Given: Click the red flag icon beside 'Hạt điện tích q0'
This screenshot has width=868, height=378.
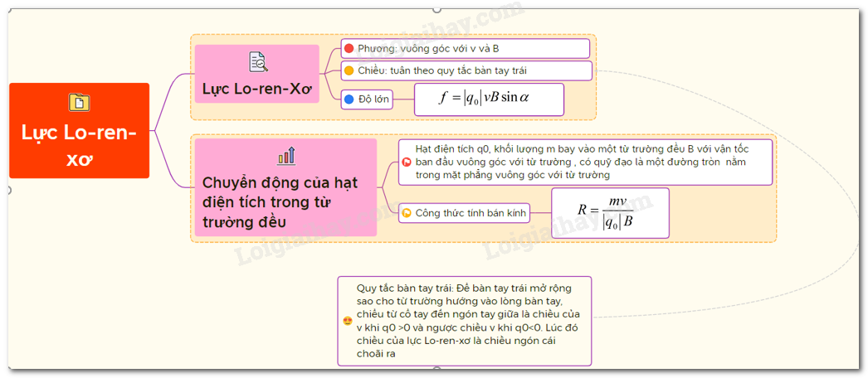Looking at the screenshot, I should tap(407, 162).
